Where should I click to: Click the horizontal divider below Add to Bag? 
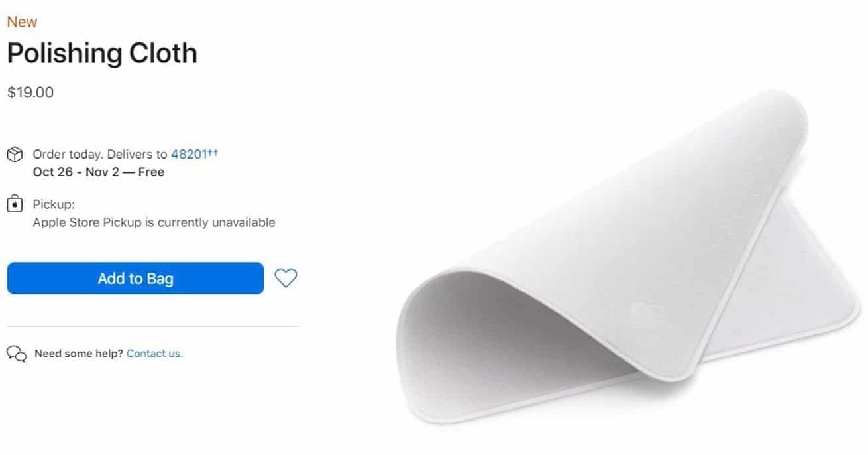click(x=153, y=326)
